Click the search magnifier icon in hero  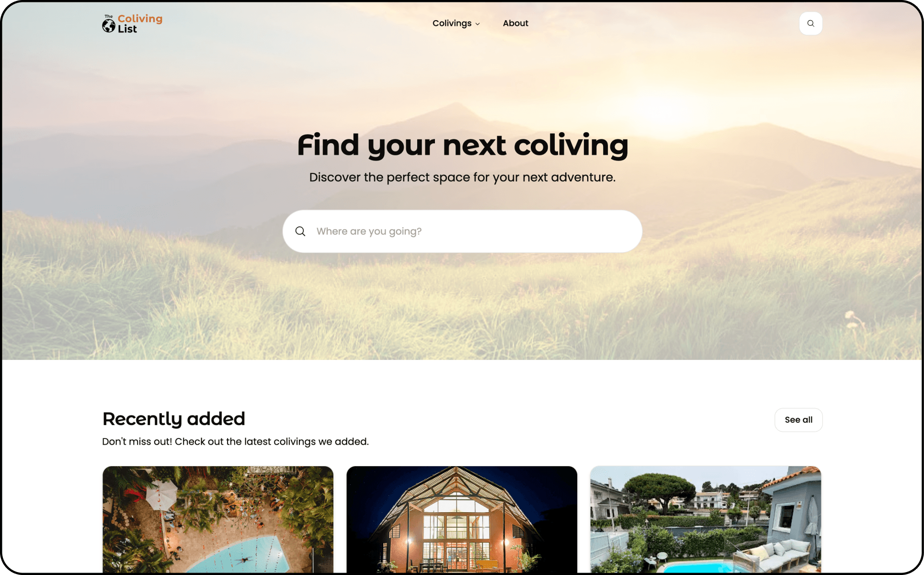(300, 231)
